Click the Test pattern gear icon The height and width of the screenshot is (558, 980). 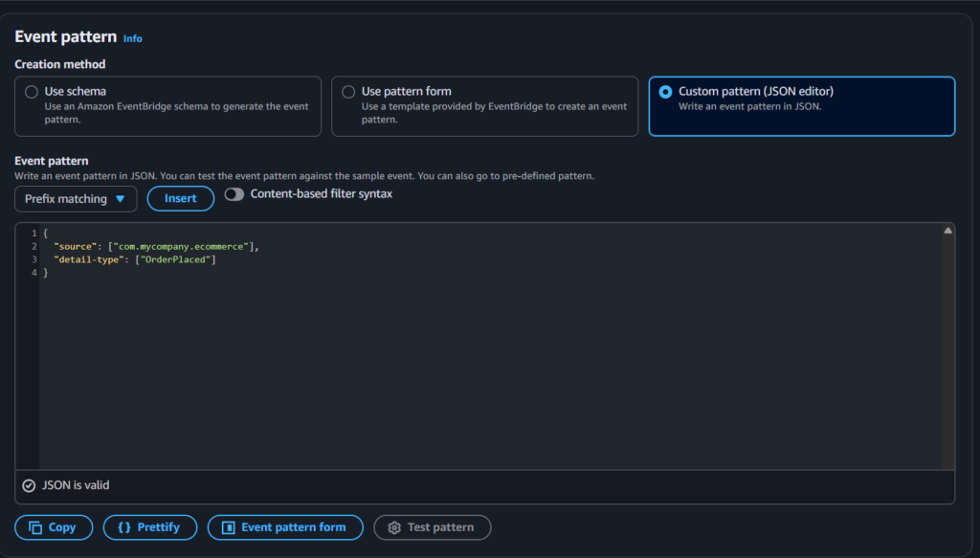tap(393, 527)
